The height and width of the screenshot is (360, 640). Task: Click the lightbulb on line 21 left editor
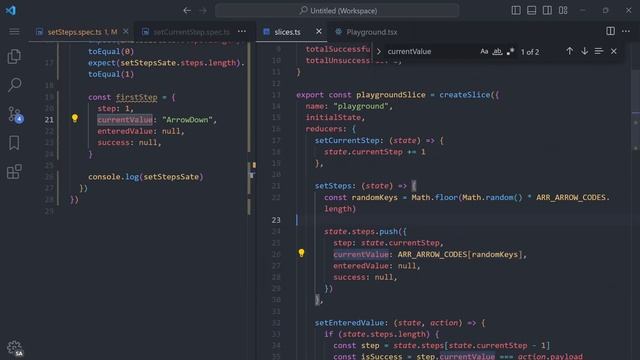point(75,118)
